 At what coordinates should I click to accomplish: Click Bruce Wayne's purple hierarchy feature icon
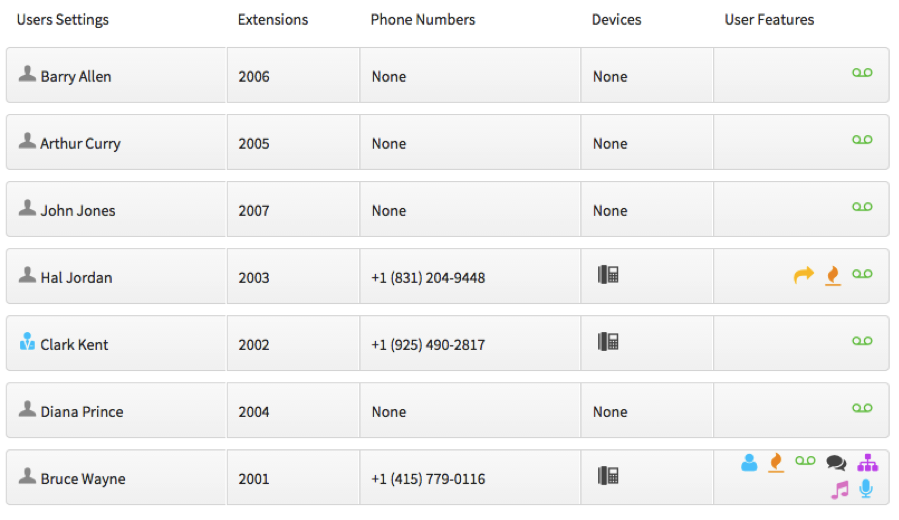[867, 462]
